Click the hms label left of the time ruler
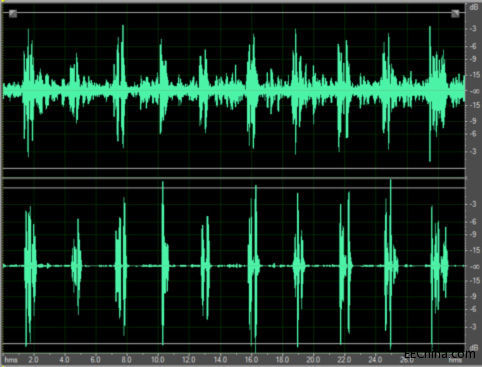 coord(11,360)
